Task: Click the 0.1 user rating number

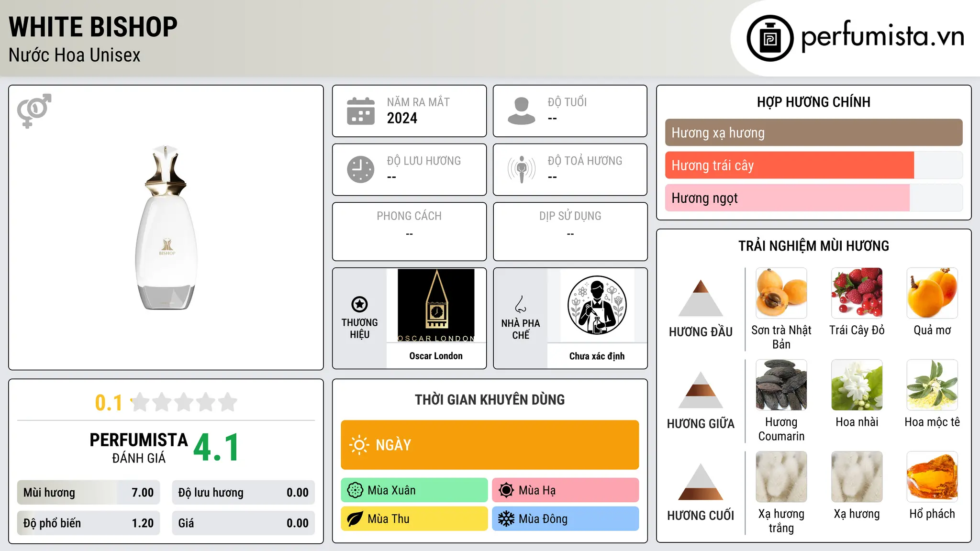Action: coord(109,403)
